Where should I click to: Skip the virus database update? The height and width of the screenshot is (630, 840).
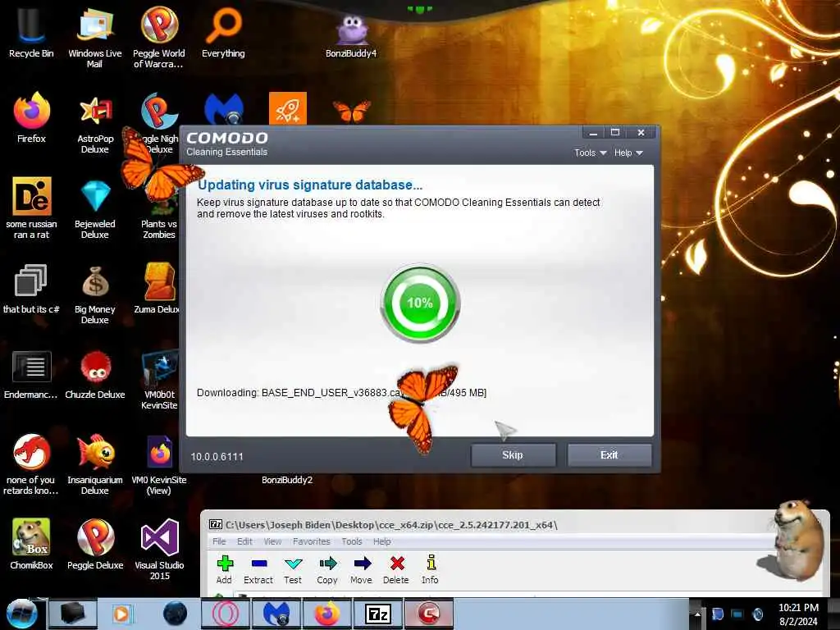(514, 455)
